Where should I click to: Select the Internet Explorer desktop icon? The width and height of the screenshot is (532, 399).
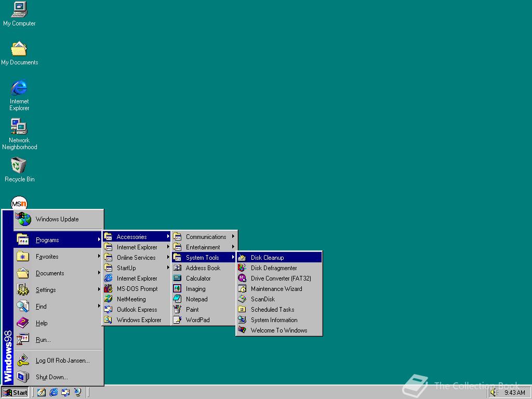[x=19, y=95]
